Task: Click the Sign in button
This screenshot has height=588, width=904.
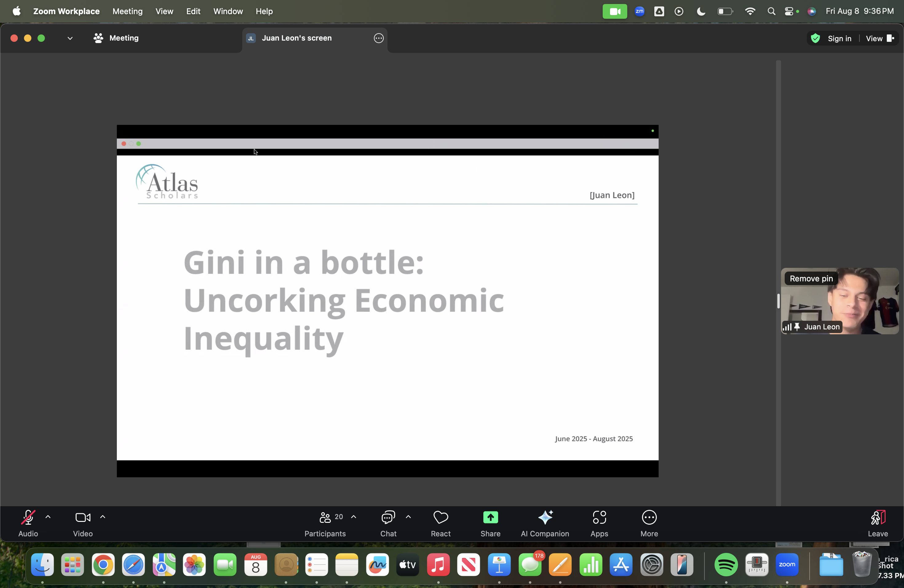Action: pyautogui.click(x=839, y=38)
